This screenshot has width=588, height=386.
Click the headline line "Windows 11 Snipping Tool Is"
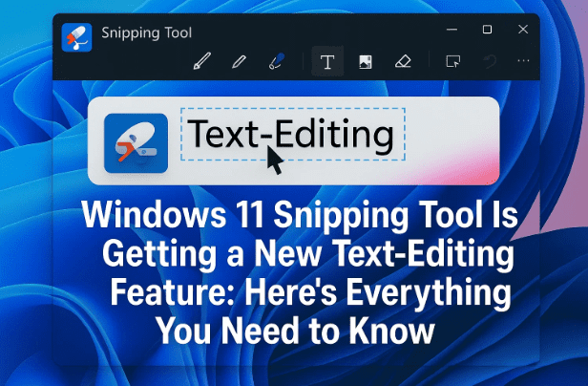pos(300,215)
